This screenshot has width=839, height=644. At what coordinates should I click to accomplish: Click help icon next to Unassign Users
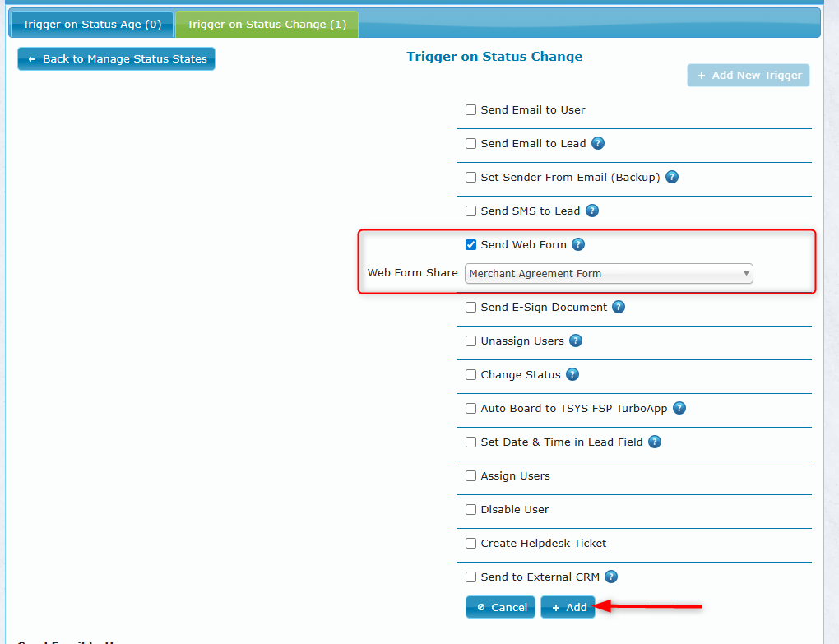click(x=576, y=341)
